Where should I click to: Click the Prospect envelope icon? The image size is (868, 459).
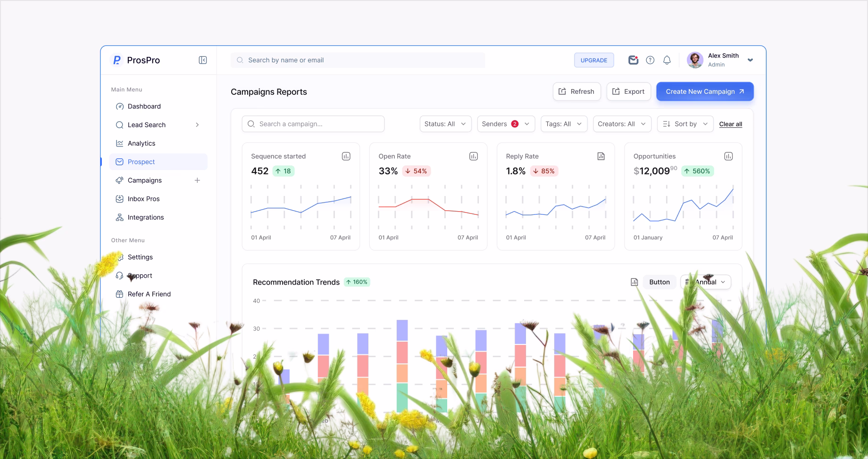(120, 162)
